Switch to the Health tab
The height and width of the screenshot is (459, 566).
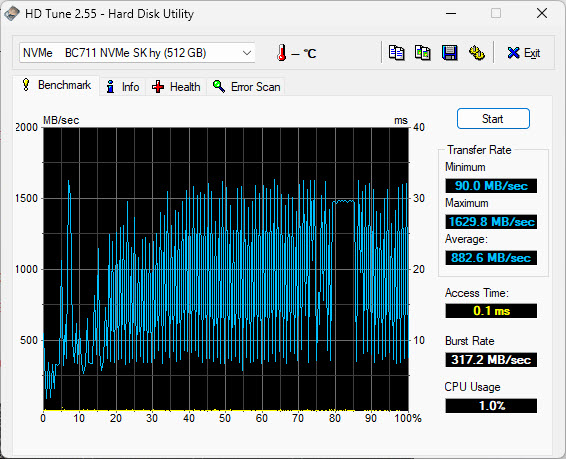coord(176,87)
